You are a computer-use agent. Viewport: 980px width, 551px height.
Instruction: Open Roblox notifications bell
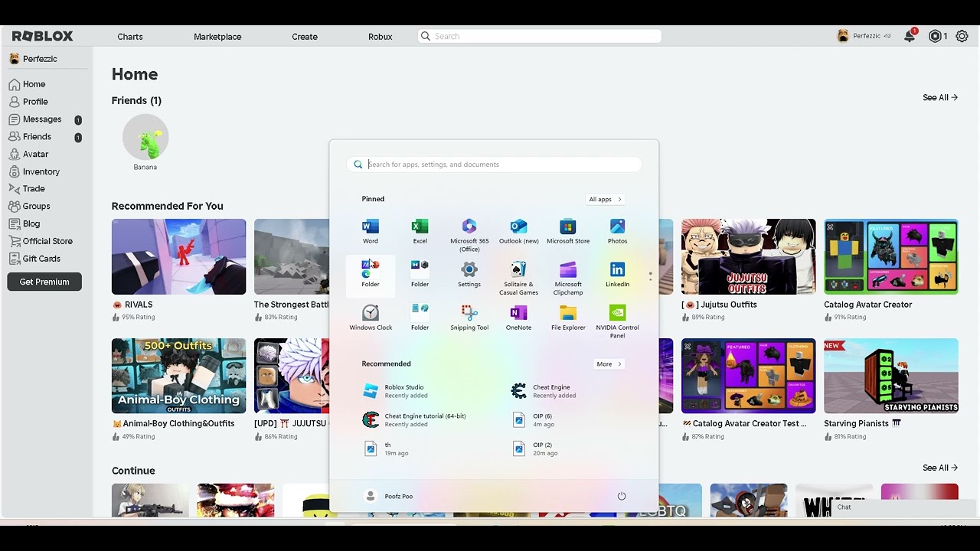[x=910, y=36]
